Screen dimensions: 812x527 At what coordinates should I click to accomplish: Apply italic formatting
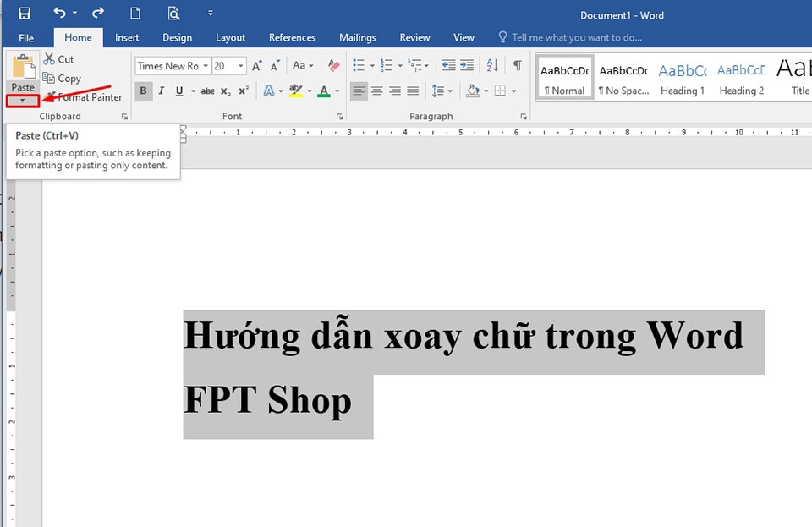[x=161, y=91]
